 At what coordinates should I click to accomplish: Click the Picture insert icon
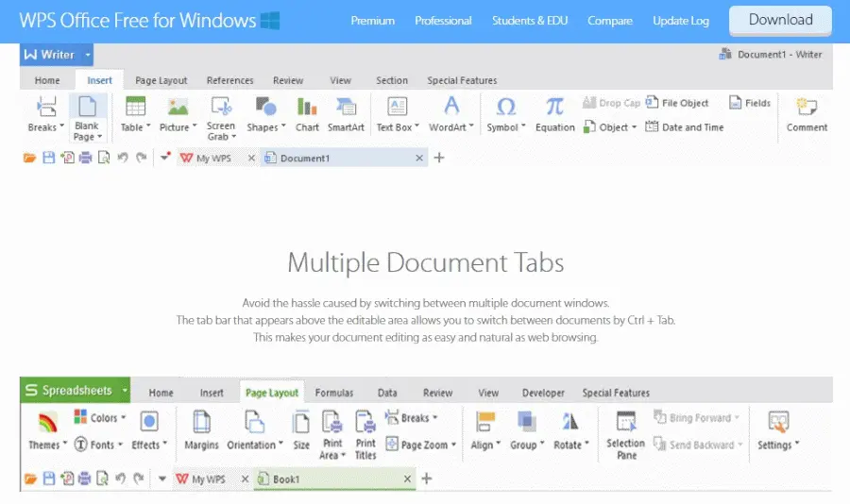pyautogui.click(x=178, y=107)
